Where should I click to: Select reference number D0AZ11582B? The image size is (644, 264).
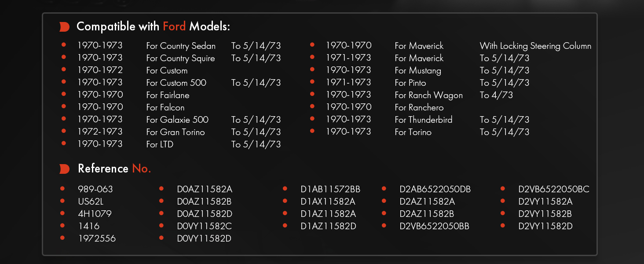(x=205, y=202)
